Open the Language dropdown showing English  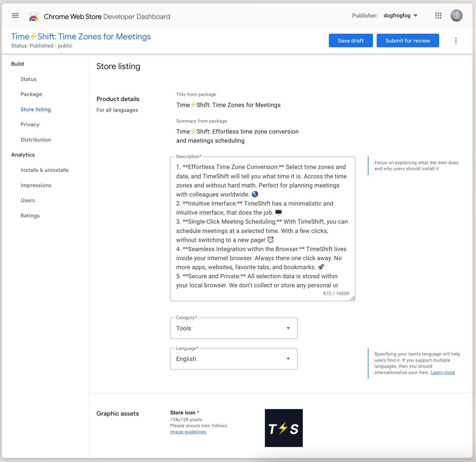tap(234, 359)
